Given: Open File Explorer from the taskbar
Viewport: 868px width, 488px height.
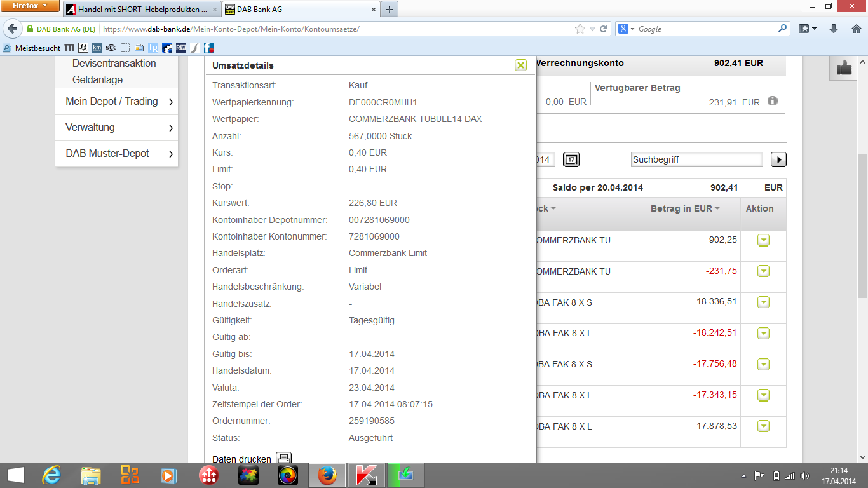Looking at the screenshot, I should point(91,475).
